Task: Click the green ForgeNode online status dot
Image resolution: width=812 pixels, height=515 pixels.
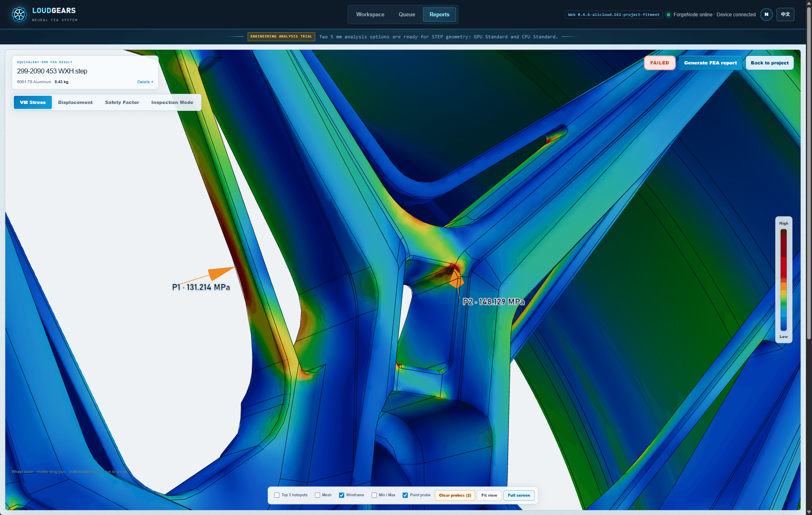Action: pyautogui.click(x=668, y=15)
